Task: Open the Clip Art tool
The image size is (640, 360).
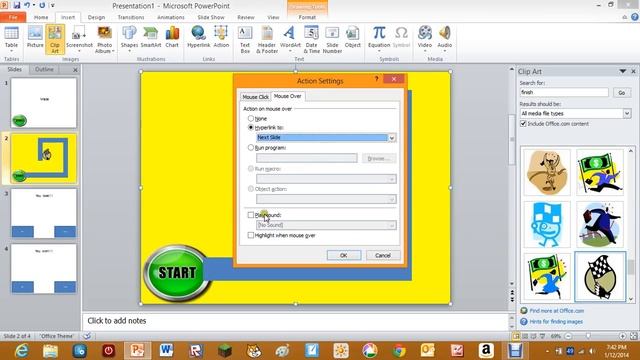Action: [55, 39]
